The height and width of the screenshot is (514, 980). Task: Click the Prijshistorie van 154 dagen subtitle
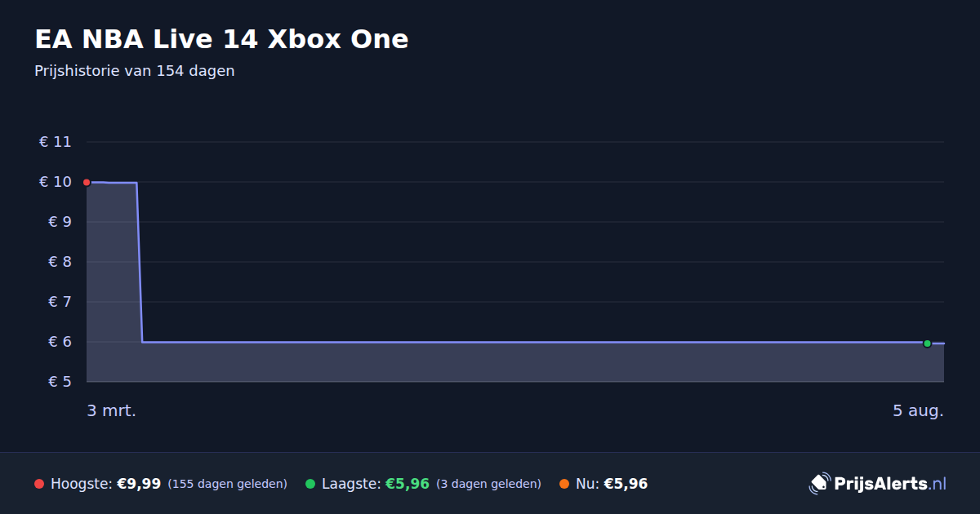click(x=135, y=71)
